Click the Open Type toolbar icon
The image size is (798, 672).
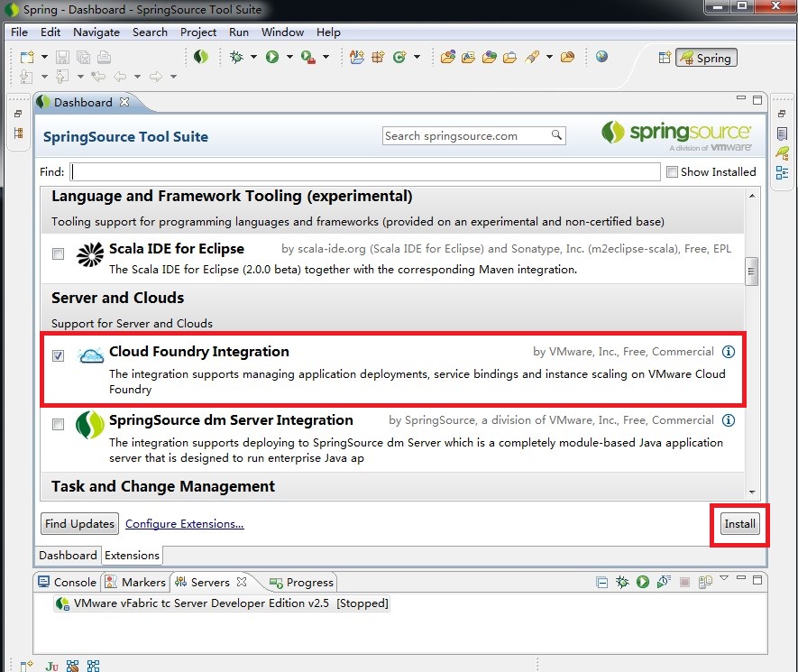(x=448, y=57)
